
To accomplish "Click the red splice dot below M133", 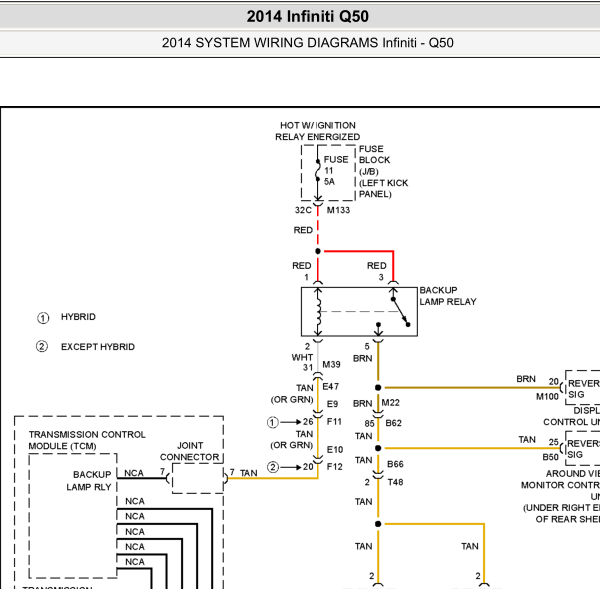I will (x=318, y=251).
